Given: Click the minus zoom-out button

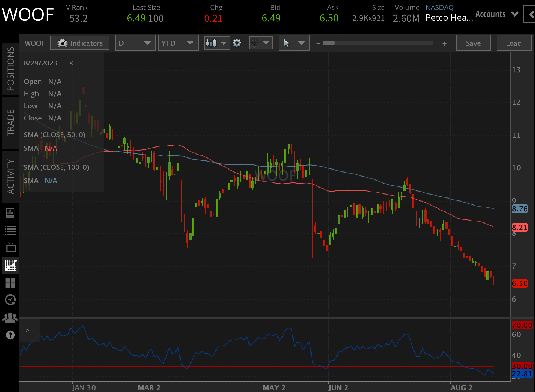Looking at the screenshot, I should pyautogui.click(x=318, y=43).
